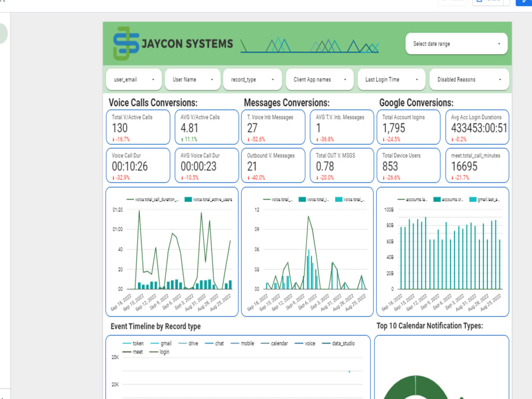The width and height of the screenshot is (532, 399).
Task: Click the -16.7% change indicator
Action: [121, 139]
